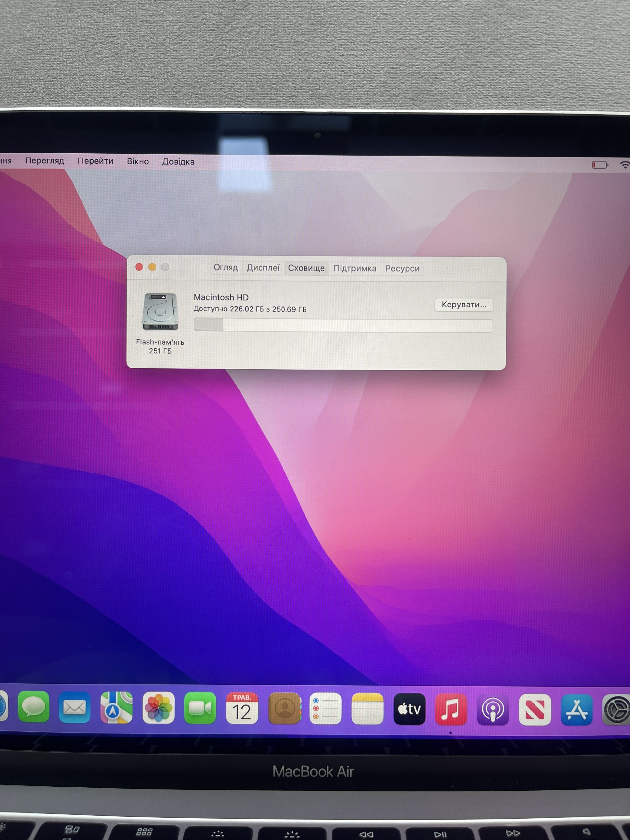Open the Photos app in the Dock
Image resolution: width=630 pixels, height=840 pixels.
[158, 708]
